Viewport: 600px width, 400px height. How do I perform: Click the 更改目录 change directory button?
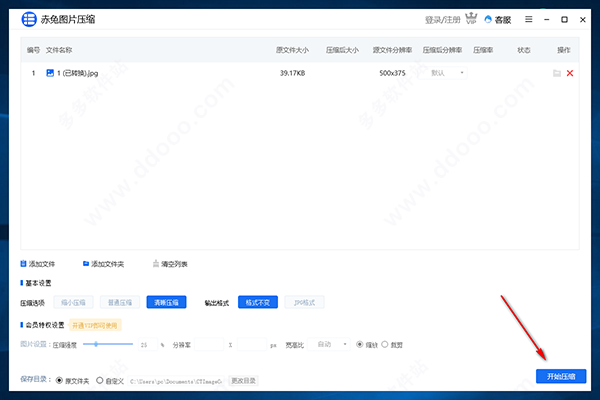pyautogui.click(x=243, y=381)
